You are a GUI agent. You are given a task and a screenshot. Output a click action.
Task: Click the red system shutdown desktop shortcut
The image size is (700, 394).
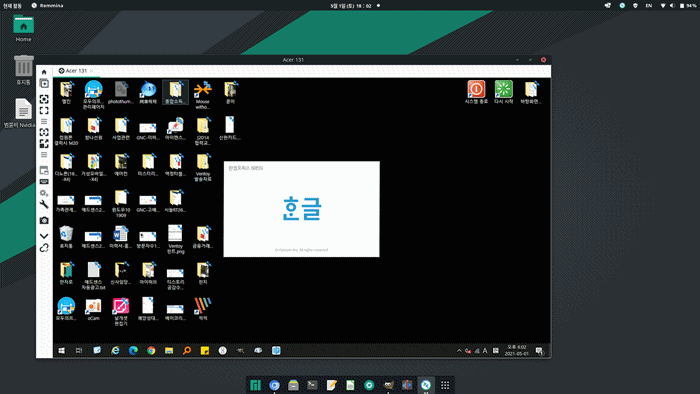476,92
